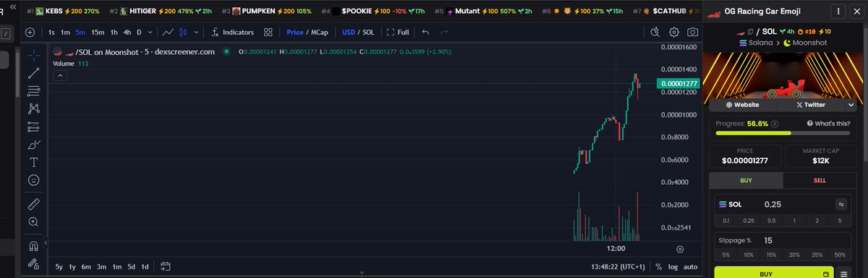Swap the input currency toggle icon

click(x=841, y=204)
